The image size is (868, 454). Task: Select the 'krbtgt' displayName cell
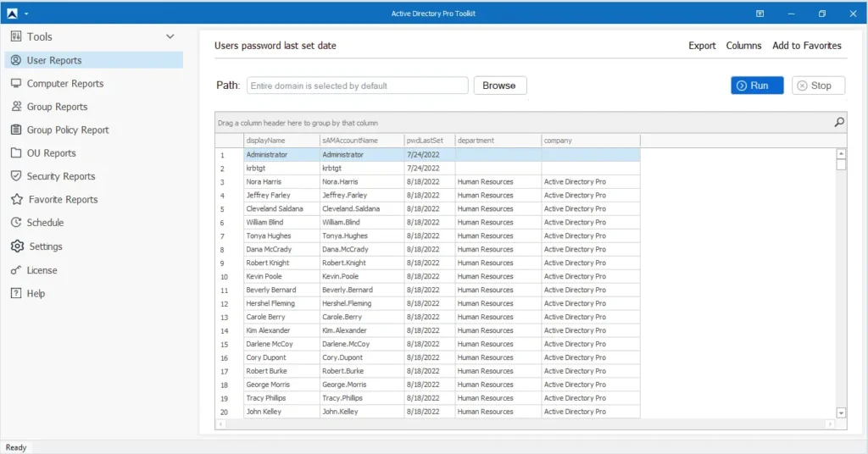point(281,168)
